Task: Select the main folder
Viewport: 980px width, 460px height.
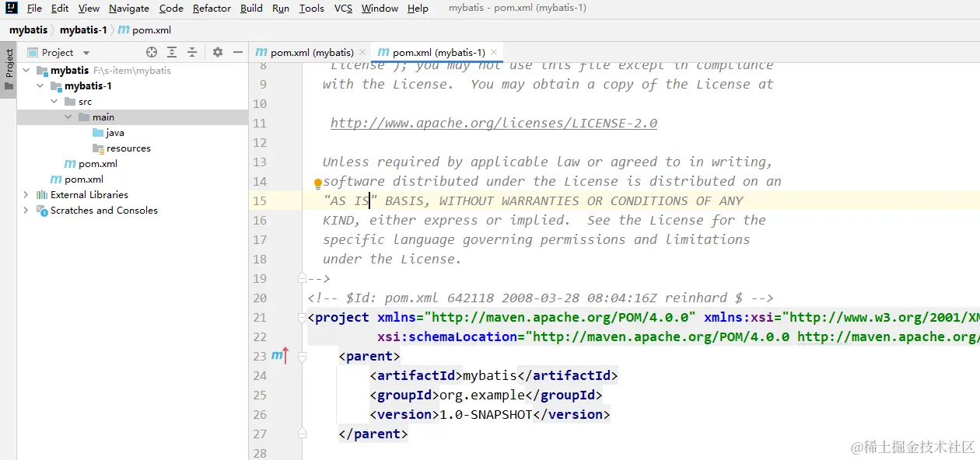Action: (x=103, y=117)
